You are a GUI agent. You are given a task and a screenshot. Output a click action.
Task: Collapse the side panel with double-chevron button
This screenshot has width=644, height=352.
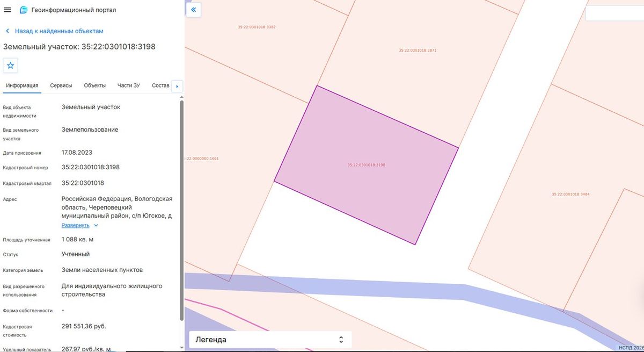(x=193, y=10)
